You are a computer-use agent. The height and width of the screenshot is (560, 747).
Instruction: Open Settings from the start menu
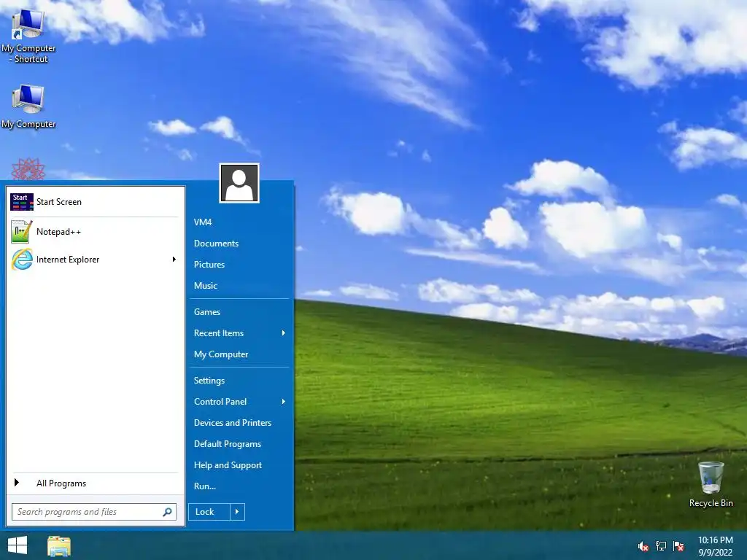pos(239,381)
